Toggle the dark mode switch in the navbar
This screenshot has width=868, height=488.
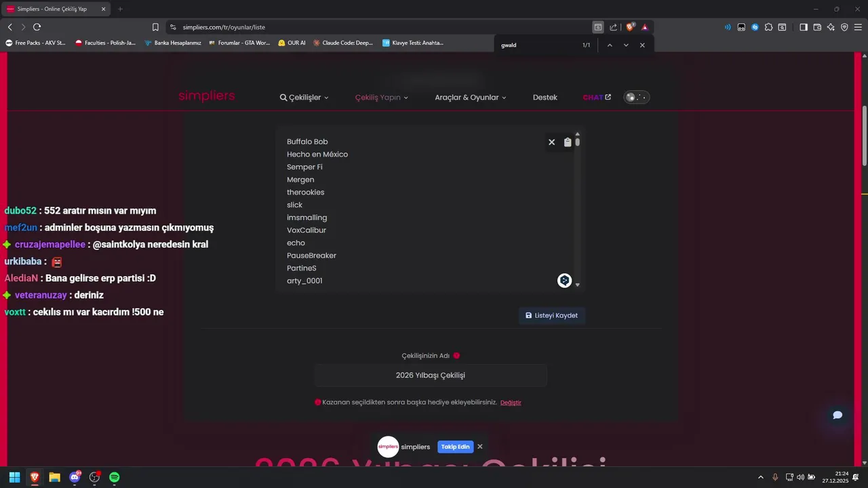pyautogui.click(x=637, y=98)
